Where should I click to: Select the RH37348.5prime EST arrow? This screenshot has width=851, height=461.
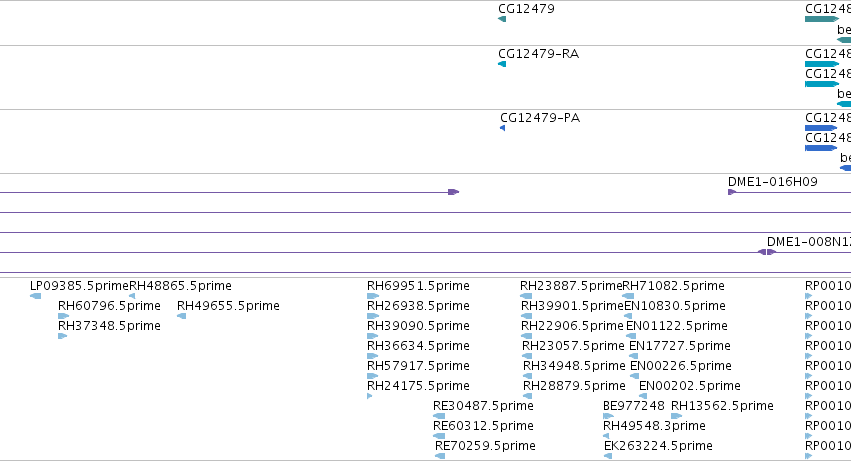coord(62,336)
